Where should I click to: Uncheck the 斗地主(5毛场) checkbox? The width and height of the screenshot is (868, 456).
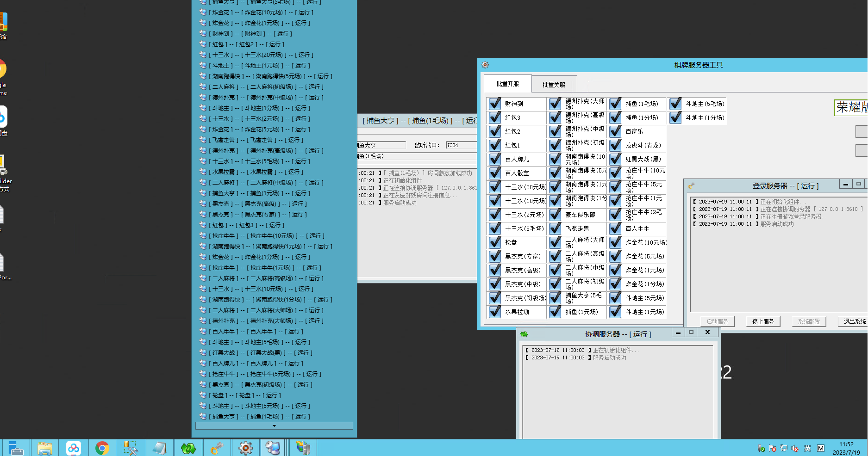point(675,104)
